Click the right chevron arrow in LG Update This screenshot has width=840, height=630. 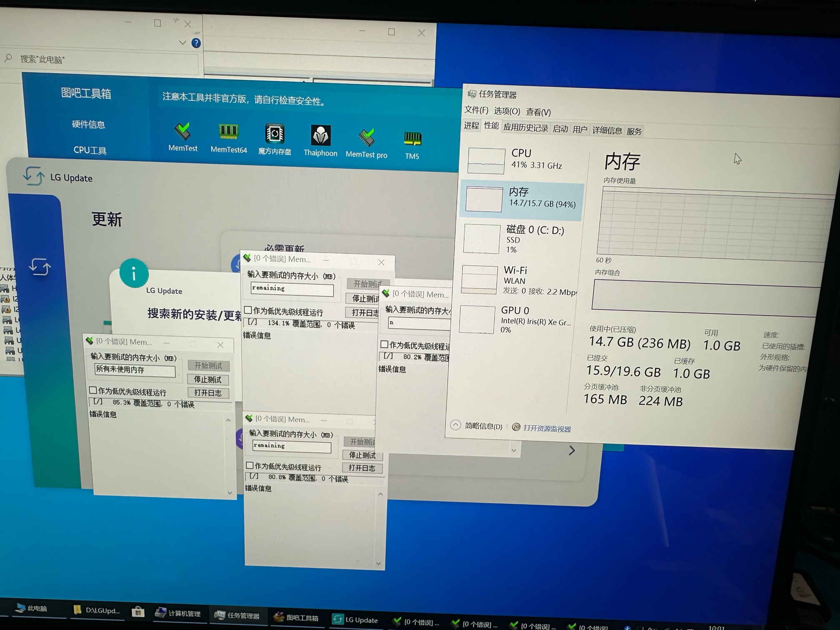pyautogui.click(x=572, y=450)
